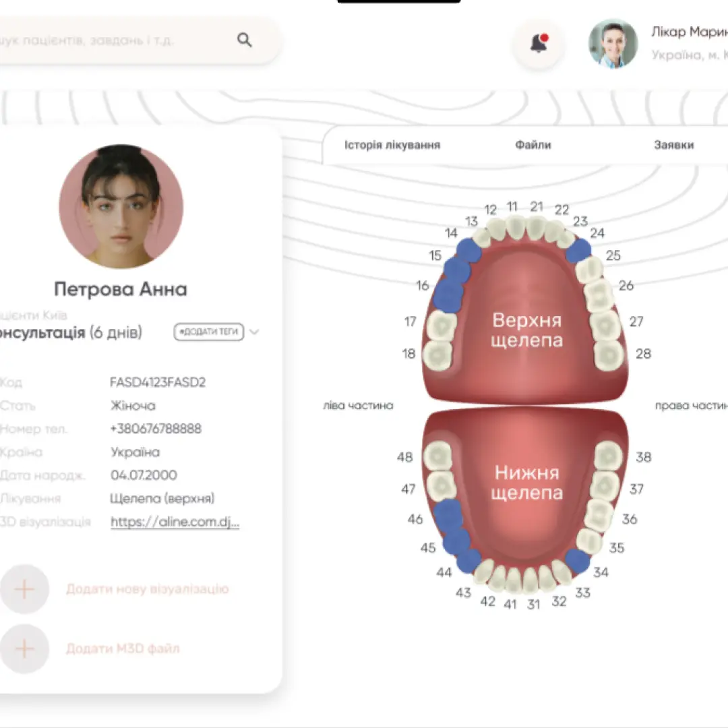Click the search magnifier icon
This screenshot has height=728, width=728.
click(x=245, y=40)
